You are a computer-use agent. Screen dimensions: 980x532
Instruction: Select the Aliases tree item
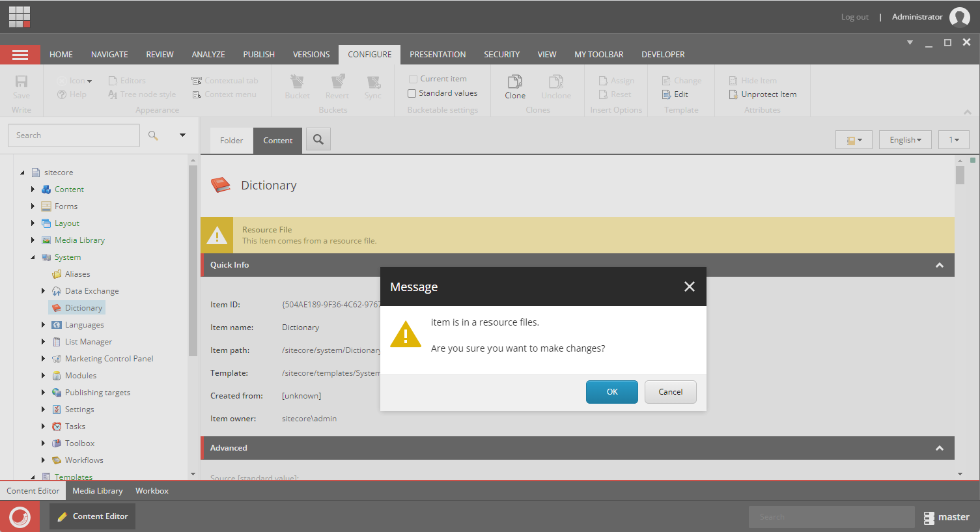[77, 274]
